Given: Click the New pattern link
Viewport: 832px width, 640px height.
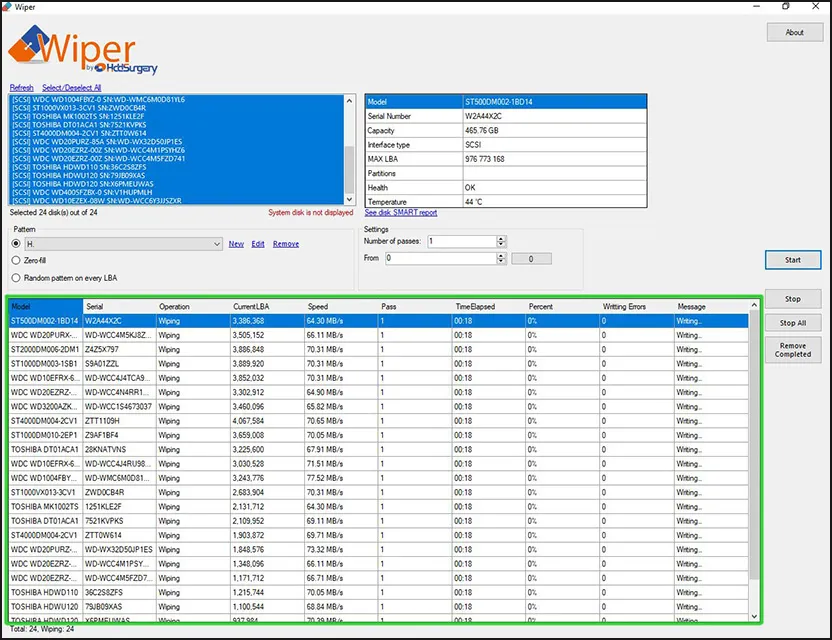Looking at the screenshot, I should point(236,244).
